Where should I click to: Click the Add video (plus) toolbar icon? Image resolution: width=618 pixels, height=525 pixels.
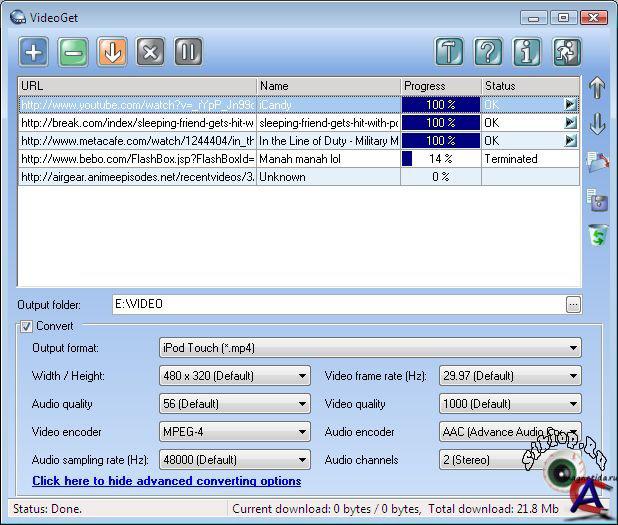click(x=34, y=52)
